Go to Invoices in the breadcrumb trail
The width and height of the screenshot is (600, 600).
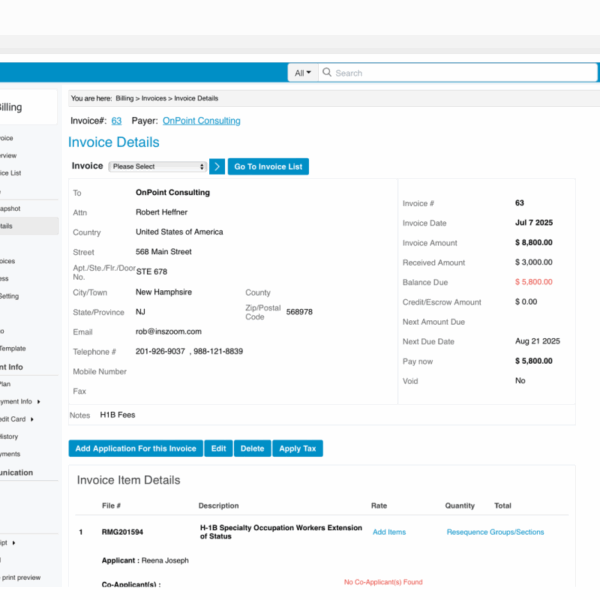[x=153, y=98]
